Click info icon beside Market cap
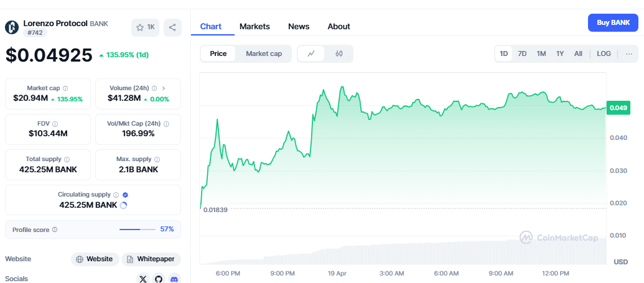This screenshot has height=283, width=644. 65,88
